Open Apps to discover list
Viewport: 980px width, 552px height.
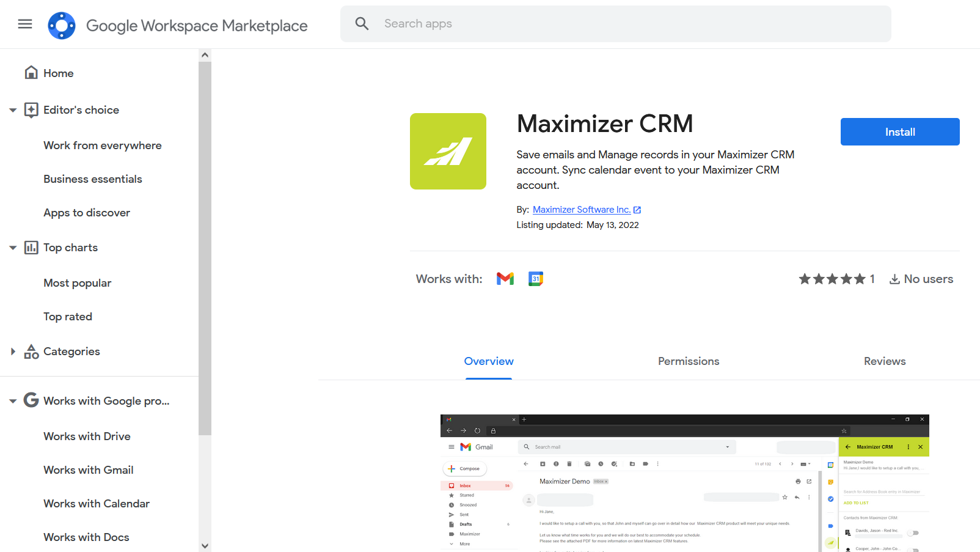pos(87,213)
